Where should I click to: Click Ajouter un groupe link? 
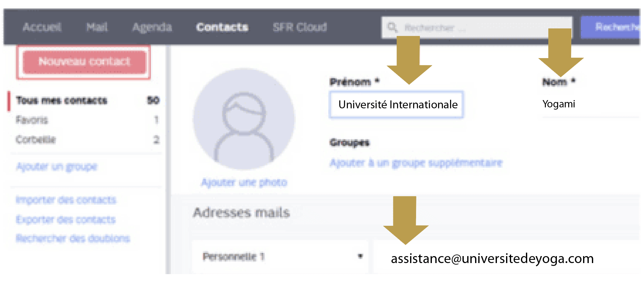coord(57,166)
